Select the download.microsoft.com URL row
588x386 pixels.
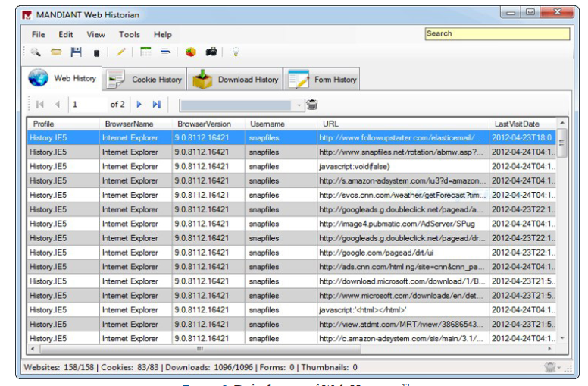292,281
